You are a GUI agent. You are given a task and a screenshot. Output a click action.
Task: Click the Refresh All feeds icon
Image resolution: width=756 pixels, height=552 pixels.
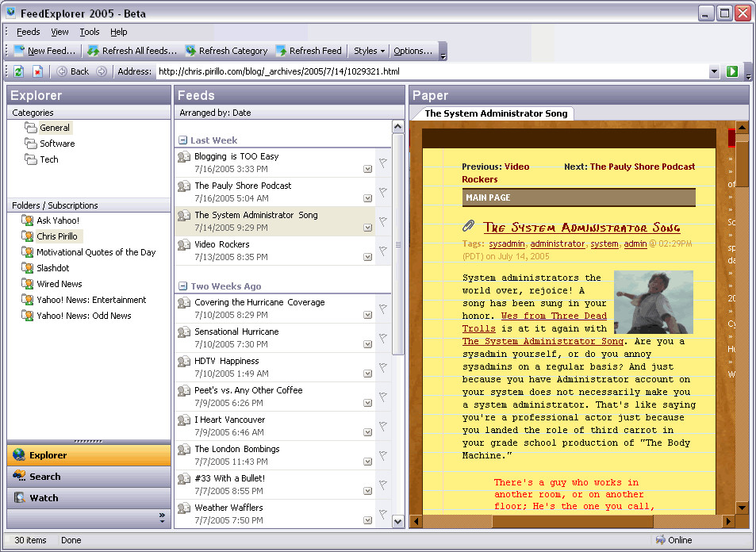tap(94, 51)
